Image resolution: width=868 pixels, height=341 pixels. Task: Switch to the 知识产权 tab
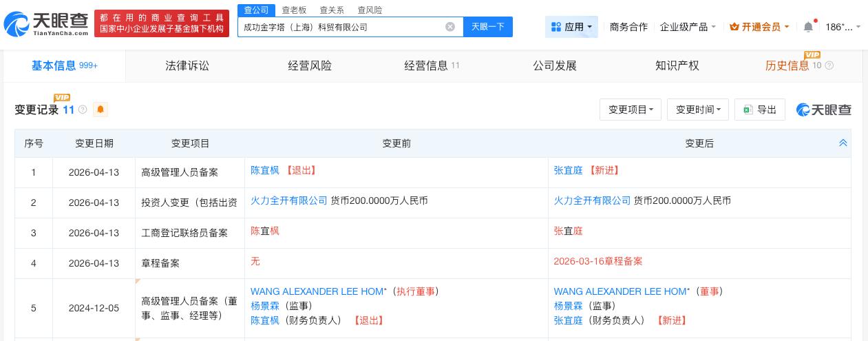[677, 65]
